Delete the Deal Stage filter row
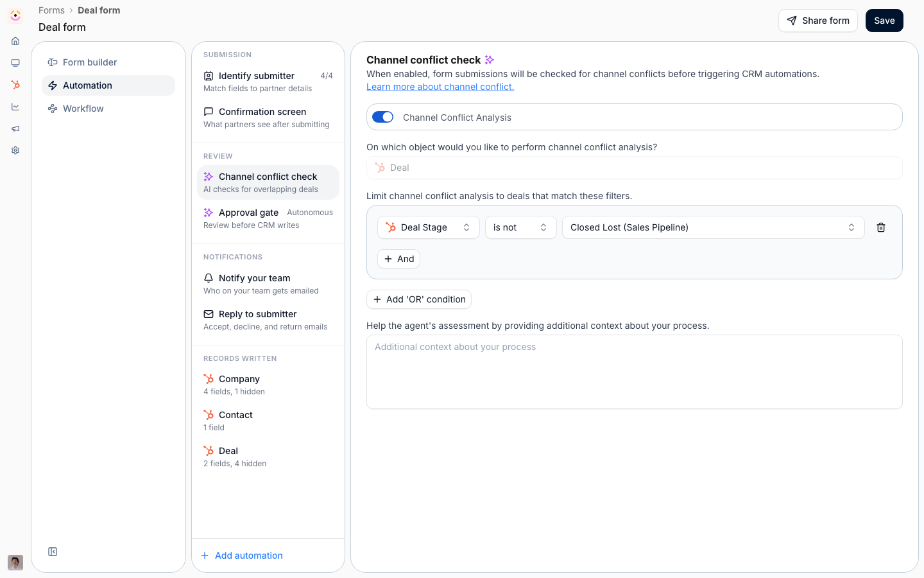Screen dimensions: 924x578 (881, 227)
